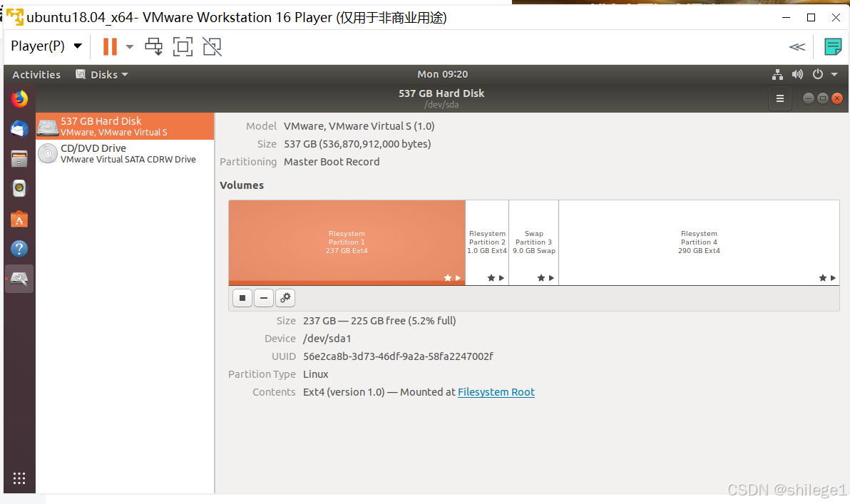This screenshot has width=850, height=504.
Task: Delete selected partition with minus button
Action: tap(263, 298)
